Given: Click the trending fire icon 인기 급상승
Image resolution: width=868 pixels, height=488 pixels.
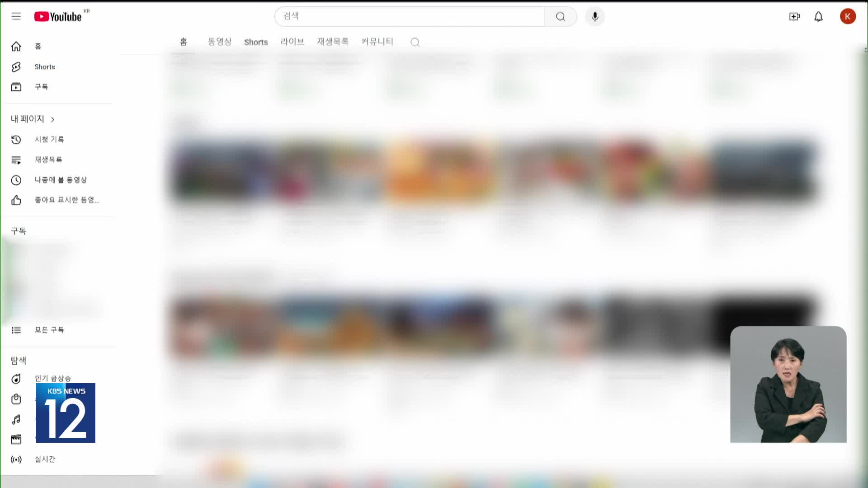Looking at the screenshot, I should point(16,378).
